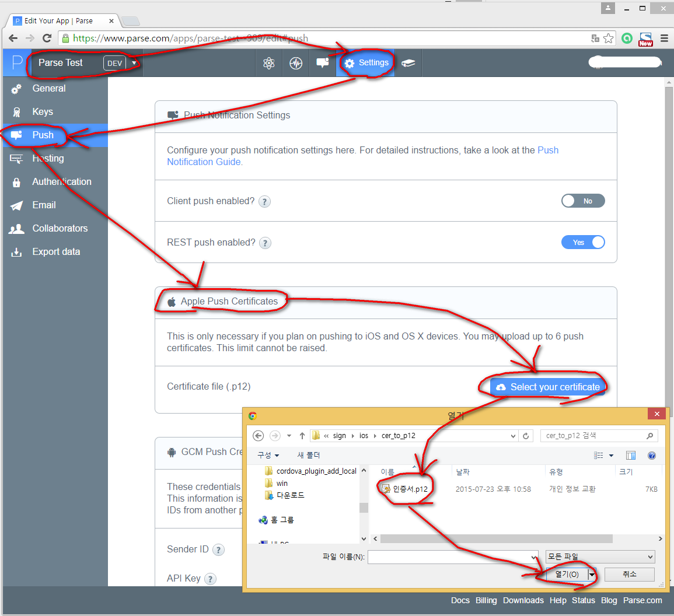Click 새 폴더 new folder button
Screen dimensions: 674x616
tap(308, 456)
